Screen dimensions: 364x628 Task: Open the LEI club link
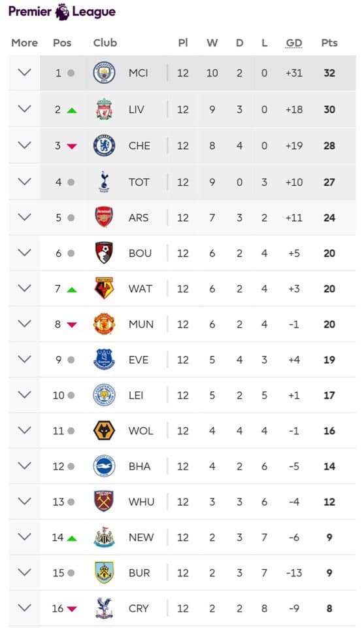pos(136,395)
